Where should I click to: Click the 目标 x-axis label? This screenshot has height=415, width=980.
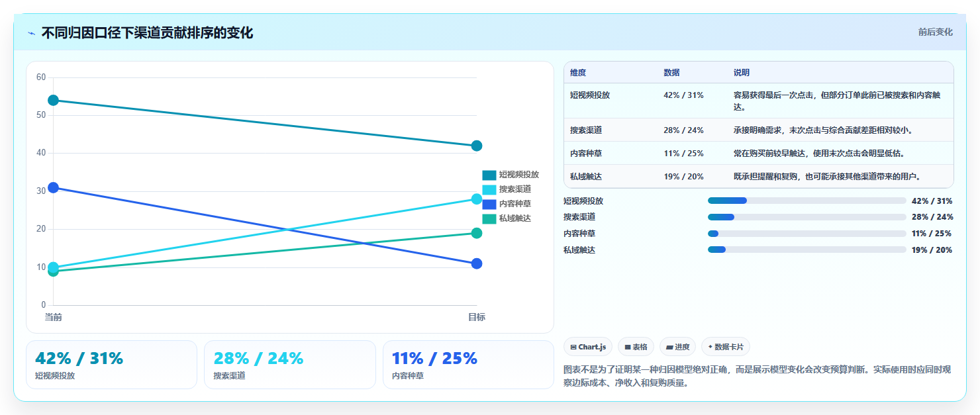(x=477, y=317)
